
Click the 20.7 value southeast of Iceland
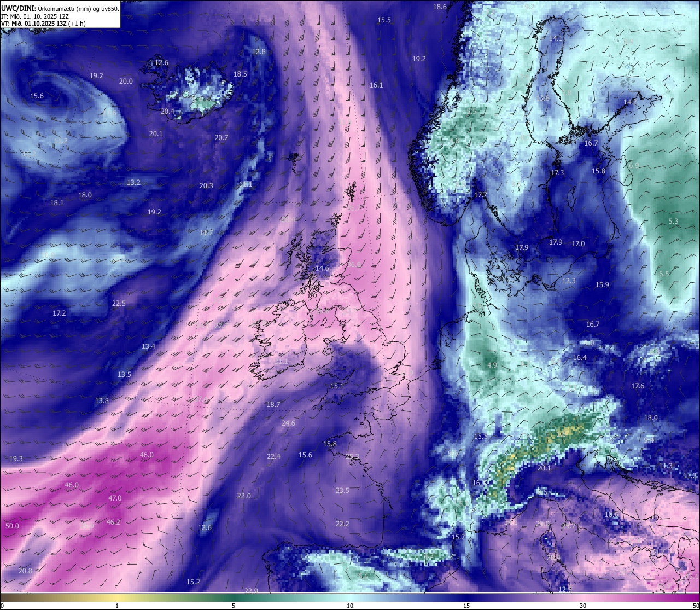pyautogui.click(x=221, y=138)
